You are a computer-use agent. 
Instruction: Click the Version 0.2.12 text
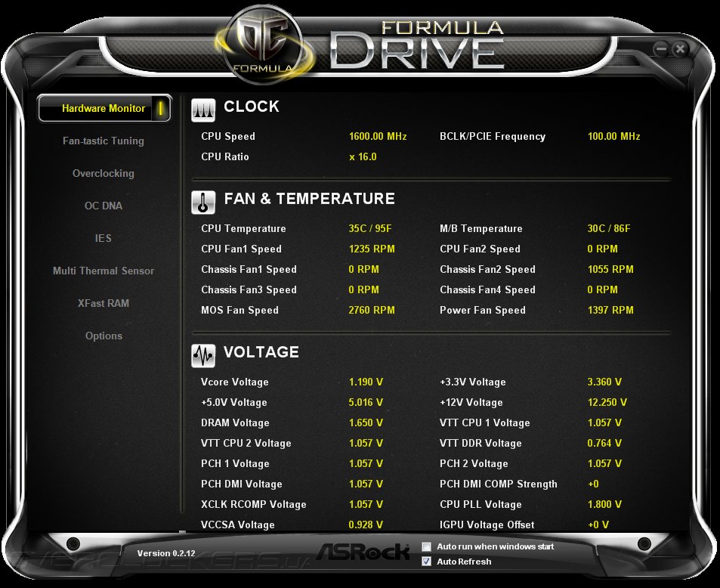click(166, 553)
